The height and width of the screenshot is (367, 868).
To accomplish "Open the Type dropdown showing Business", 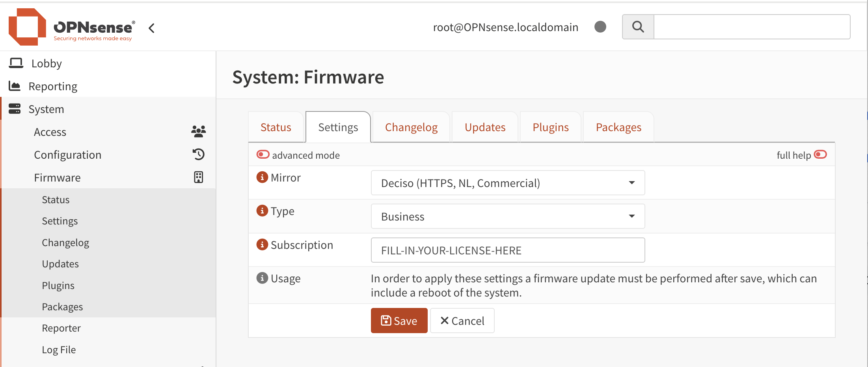I will tap(507, 216).
